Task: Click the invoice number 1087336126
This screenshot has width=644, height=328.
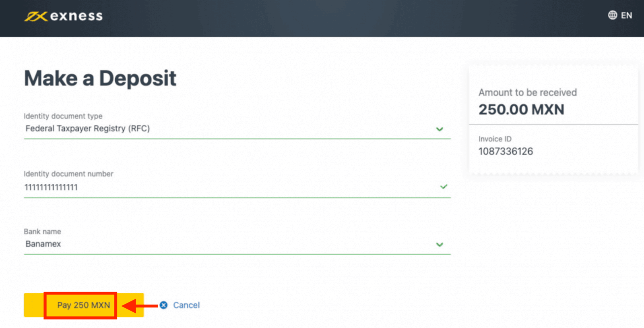Action: point(506,152)
